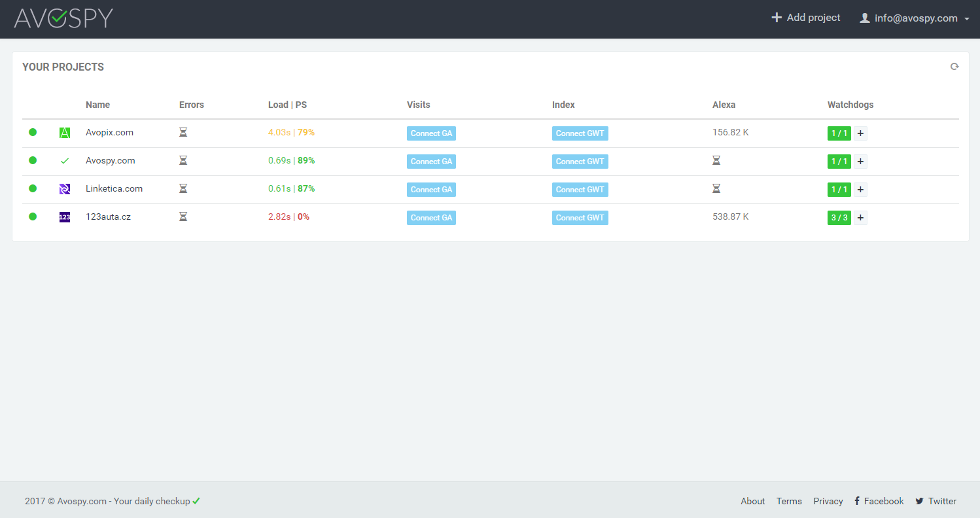Image resolution: width=980 pixels, height=518 pixels.
Task: Connect GWT for Linketica.com
Action: [x=580, y=190]
